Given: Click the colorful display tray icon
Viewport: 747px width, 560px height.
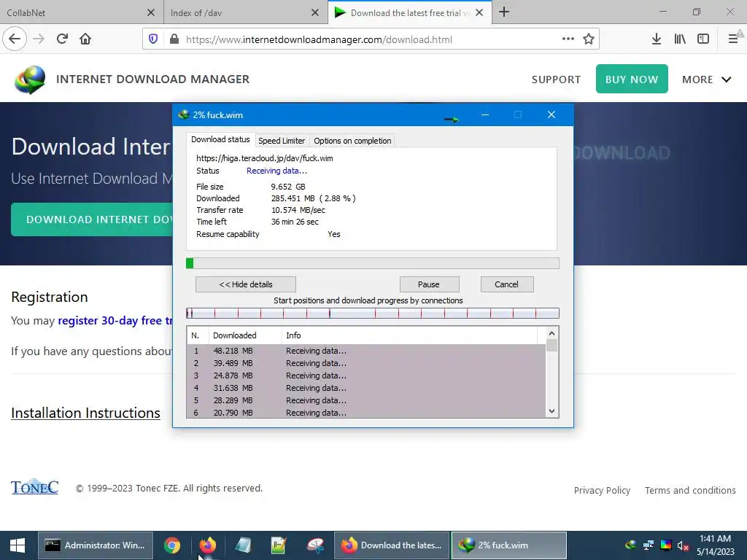Looking at the screenshot, I should [x=666, y=545].
